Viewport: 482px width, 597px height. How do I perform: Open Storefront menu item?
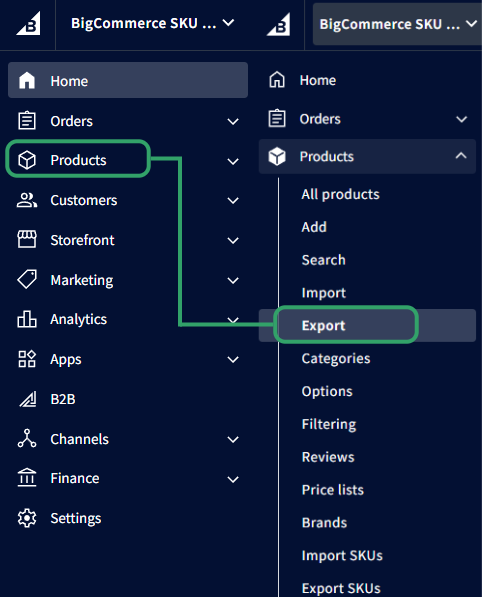(82, 240)
